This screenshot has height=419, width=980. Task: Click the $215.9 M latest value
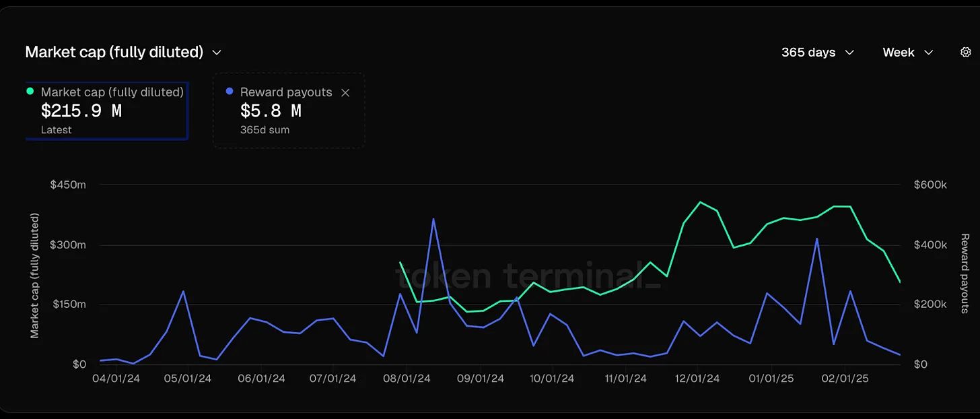click(x=81, y=110)
